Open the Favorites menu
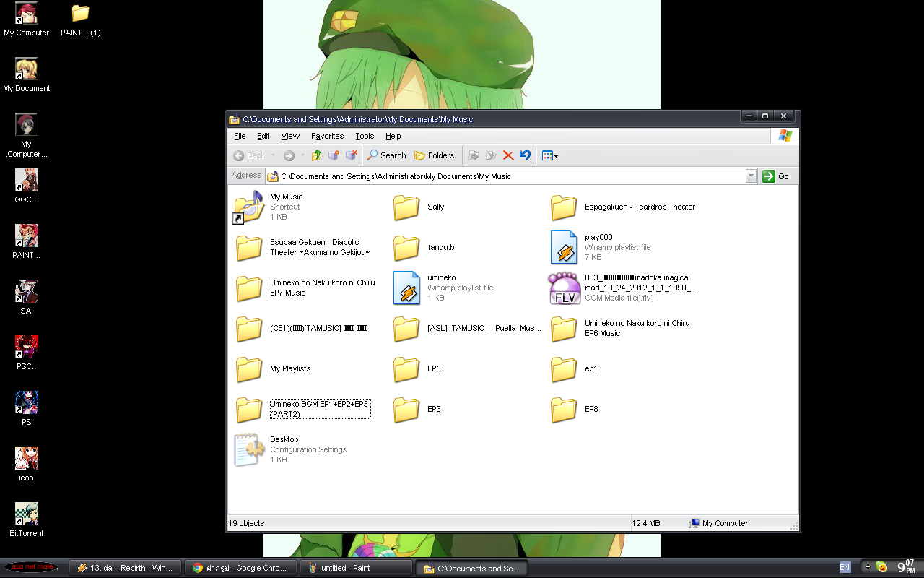Image resolution: width=924 pixels, height=578 pixels. pos(327,136)
